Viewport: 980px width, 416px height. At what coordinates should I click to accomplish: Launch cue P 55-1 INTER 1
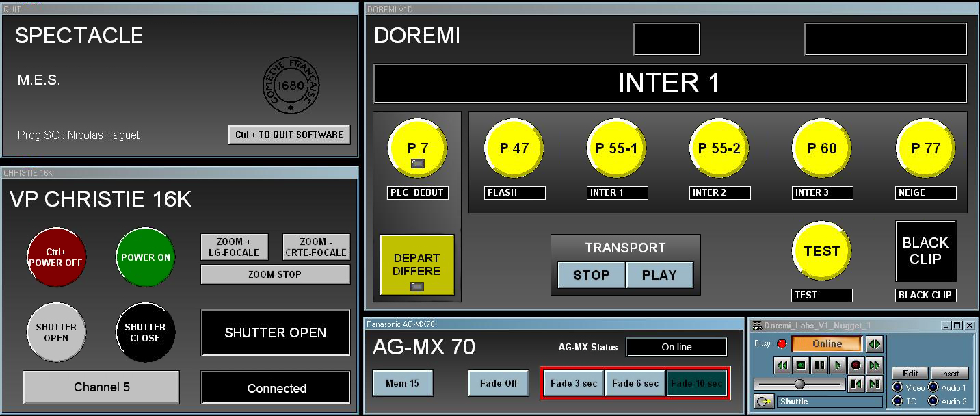[617, 148]
